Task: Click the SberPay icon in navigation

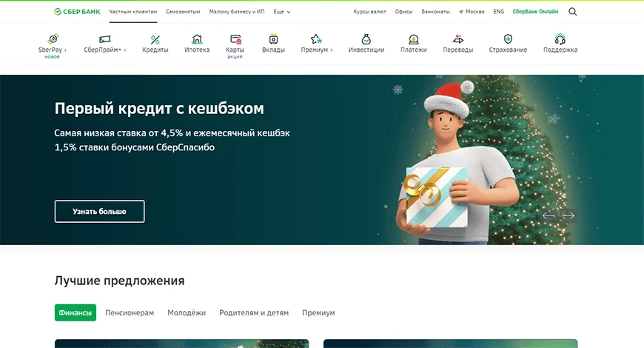Action: (53, 39)
